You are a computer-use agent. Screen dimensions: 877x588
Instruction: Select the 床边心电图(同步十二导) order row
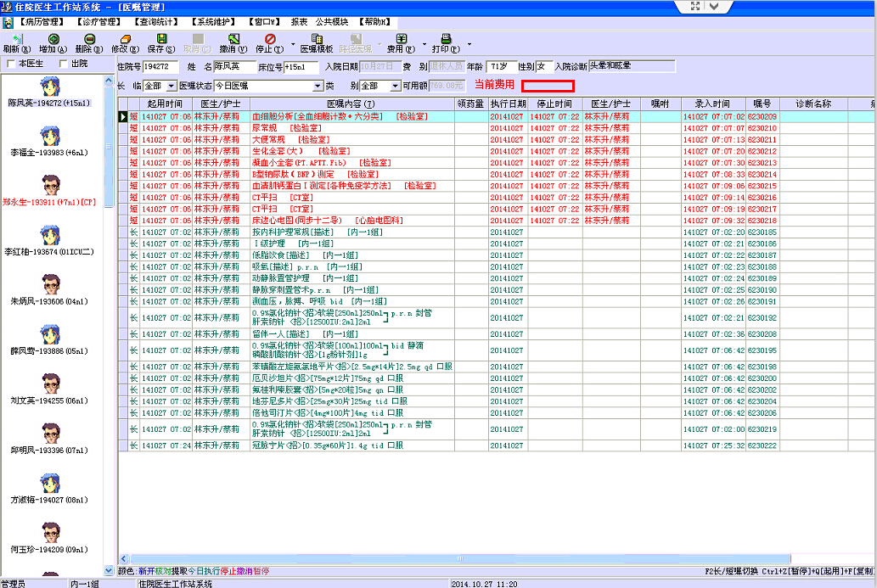tap(496, 221)
